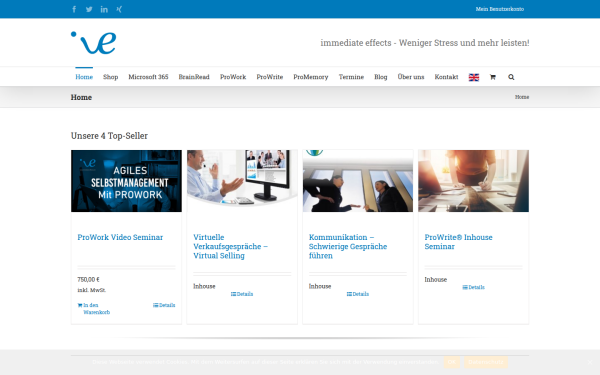
Task: Open the Datenschutz cookie button
Action: 486,362
